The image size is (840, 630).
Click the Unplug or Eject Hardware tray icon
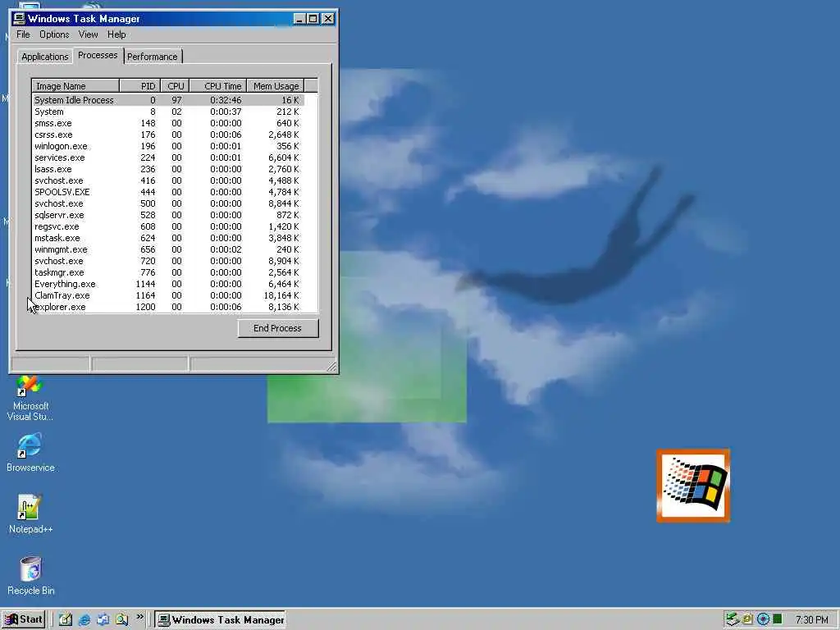[x=732, y=619]
